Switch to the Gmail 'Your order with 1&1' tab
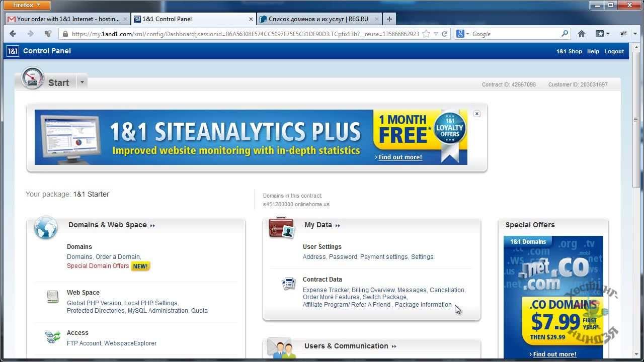Viewport: 644px width, 362px height. [67, 19]
